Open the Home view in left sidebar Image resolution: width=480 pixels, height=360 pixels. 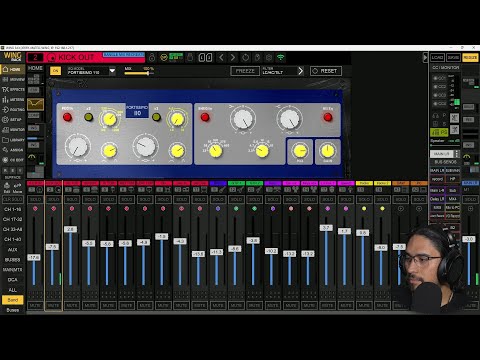pyautogui.click(x=12, y=69)
